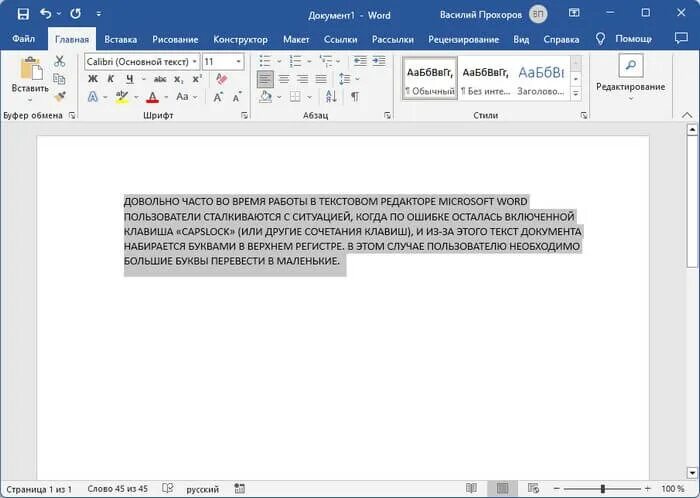Apply bulleted list
Screen dimensions: 700x498
click(x=265, y=61)
